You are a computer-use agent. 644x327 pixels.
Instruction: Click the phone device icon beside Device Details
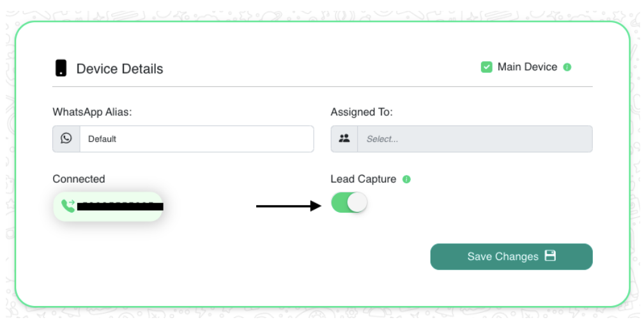pyautogui.click(x=61, y=68)
